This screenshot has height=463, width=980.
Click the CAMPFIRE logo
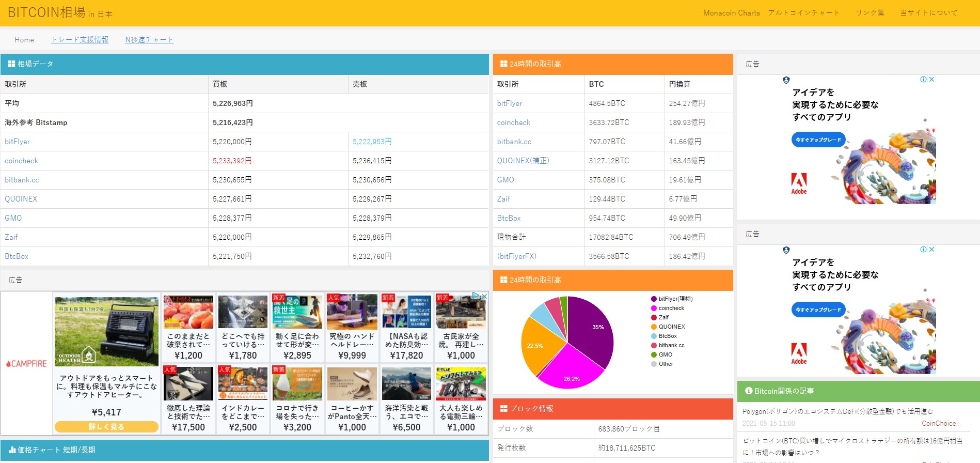pos(26,364)
